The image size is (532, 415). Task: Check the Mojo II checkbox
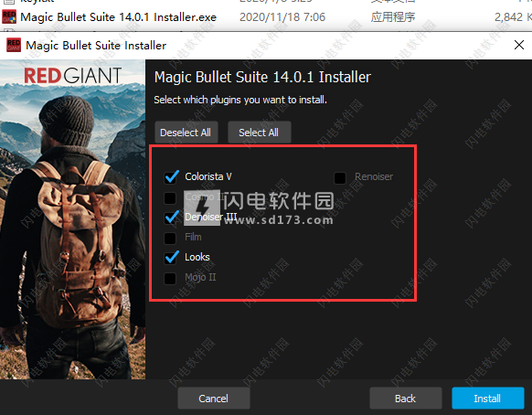(170, 278)
